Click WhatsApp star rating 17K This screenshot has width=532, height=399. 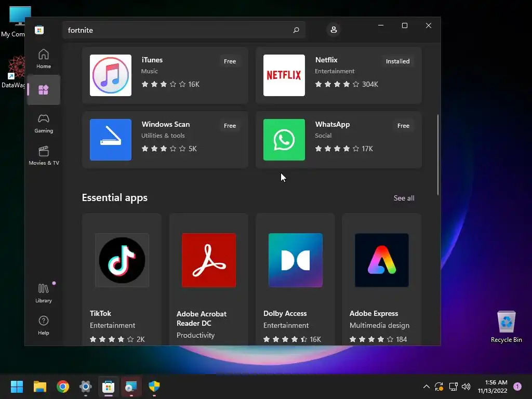(344, 149)
